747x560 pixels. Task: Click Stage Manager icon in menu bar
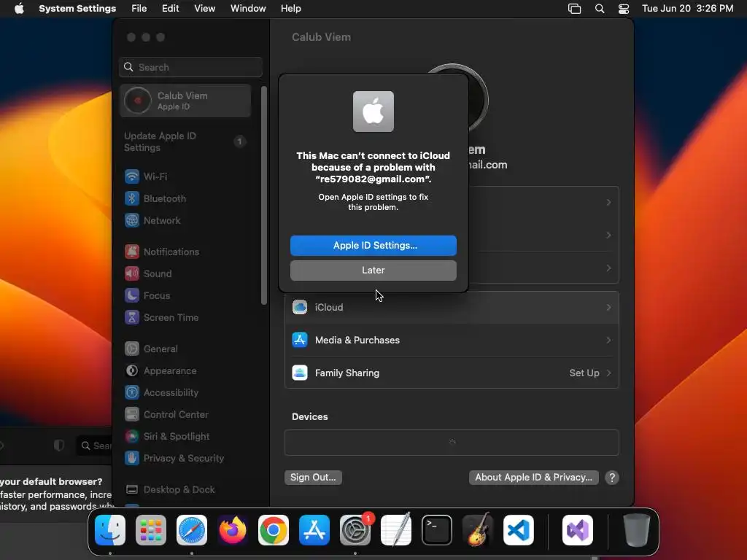coord(575,9)
